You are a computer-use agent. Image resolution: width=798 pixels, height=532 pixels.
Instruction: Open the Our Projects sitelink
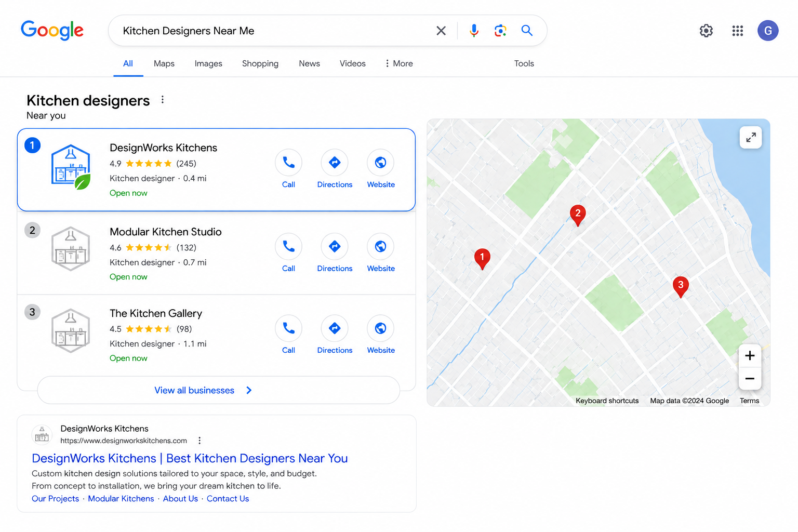(55, 499)
